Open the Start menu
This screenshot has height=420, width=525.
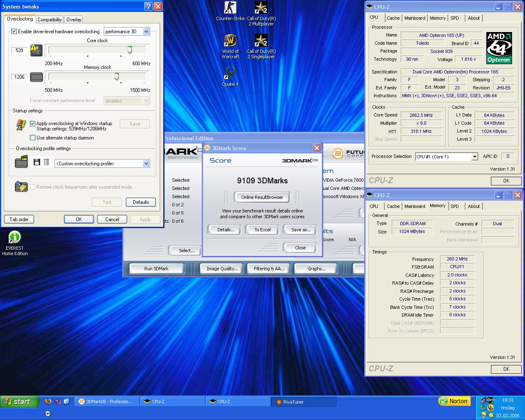click(x=19, y=402)
